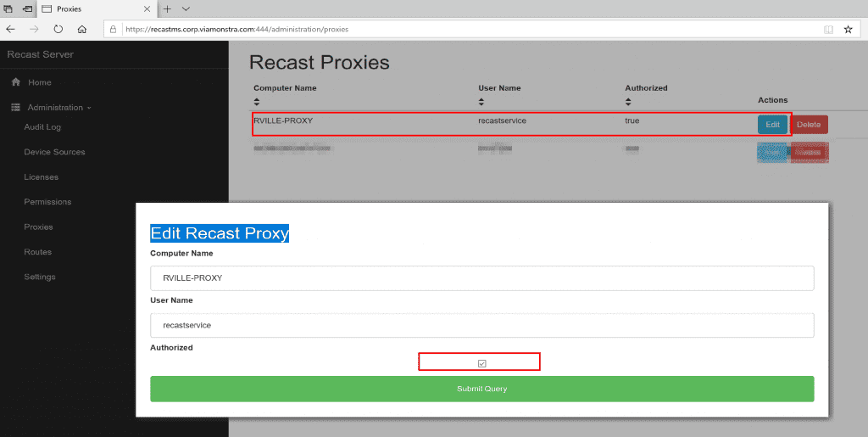Select Device Sources from the sidebar

(54, 152)
